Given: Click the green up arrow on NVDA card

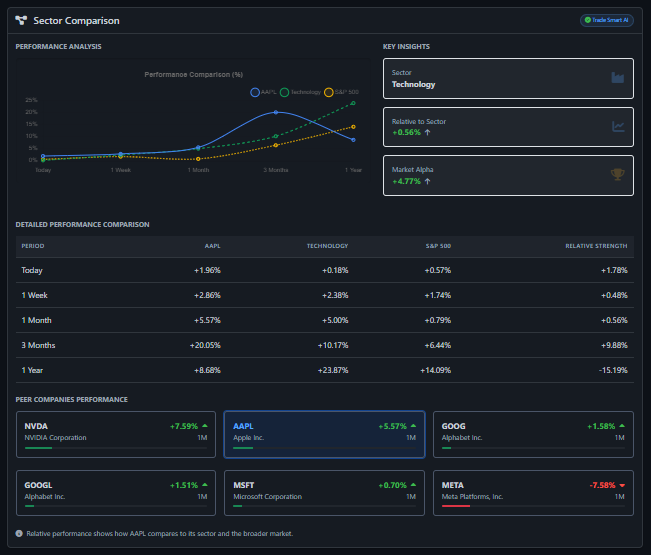Looking at the screenshot, I should (x=206, y=426).
